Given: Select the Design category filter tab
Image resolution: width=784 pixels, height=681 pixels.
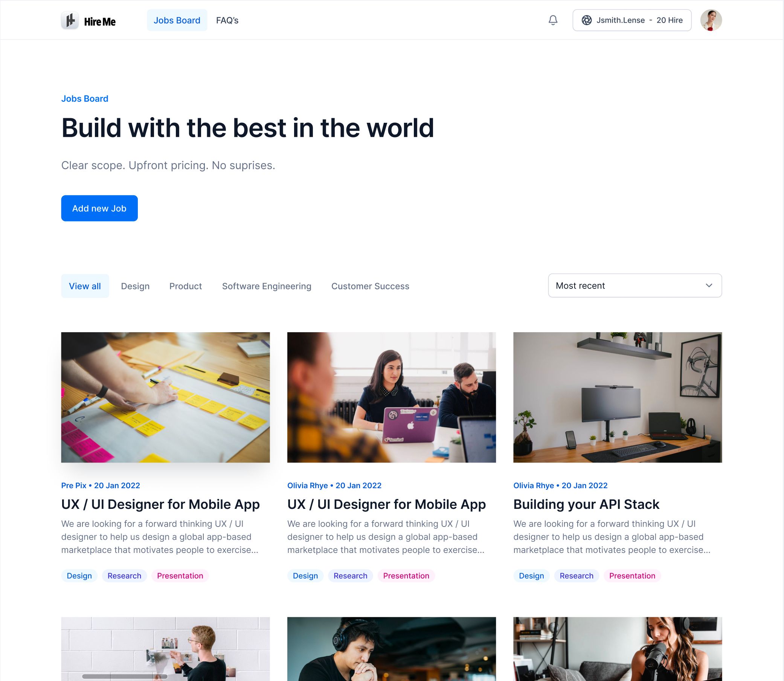Looking at the screenshot, I should coord(135,286).
